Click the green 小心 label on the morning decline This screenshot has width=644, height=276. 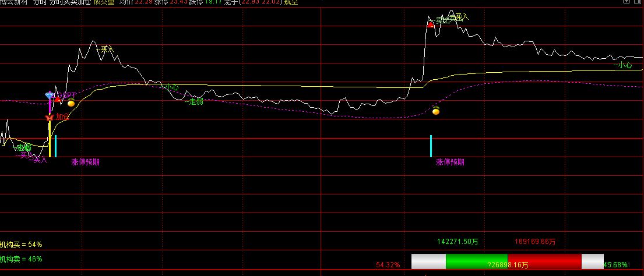170,87
